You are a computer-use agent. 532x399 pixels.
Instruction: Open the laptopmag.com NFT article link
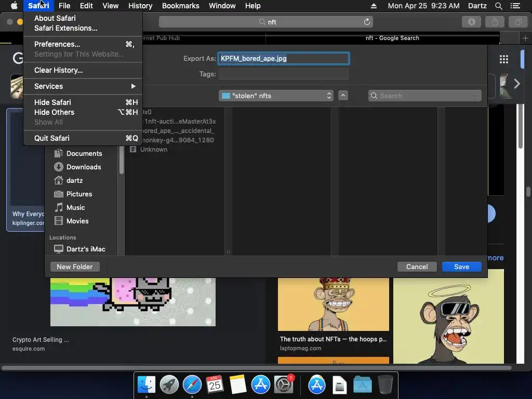(333, 339)
